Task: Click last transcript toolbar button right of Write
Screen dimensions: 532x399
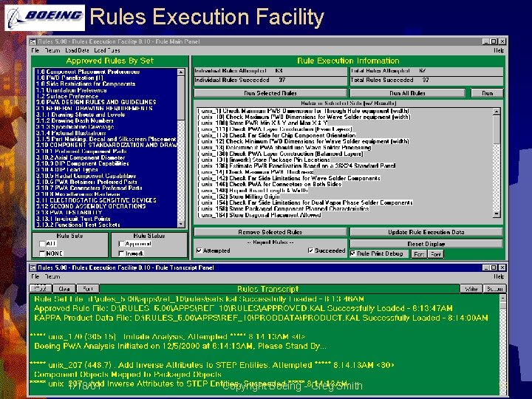Action: point(494,289)
